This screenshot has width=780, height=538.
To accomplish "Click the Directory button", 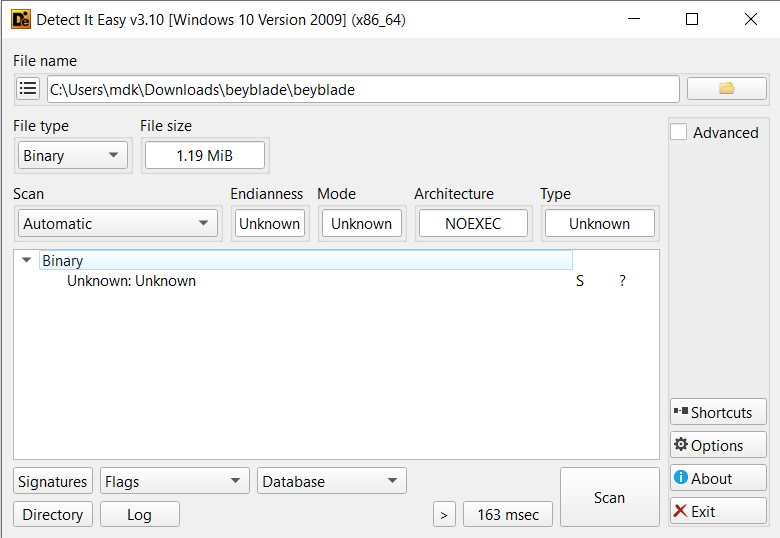I will point(53,514).
